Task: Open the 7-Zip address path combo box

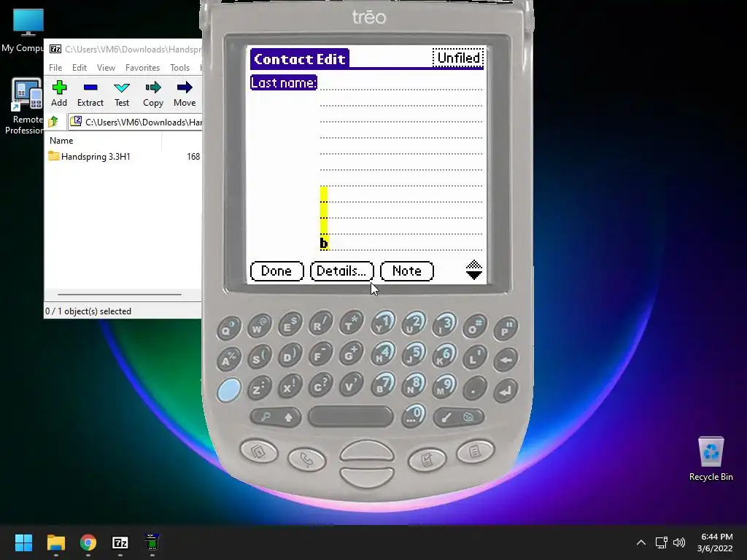Action: click(x=135, y=122)
